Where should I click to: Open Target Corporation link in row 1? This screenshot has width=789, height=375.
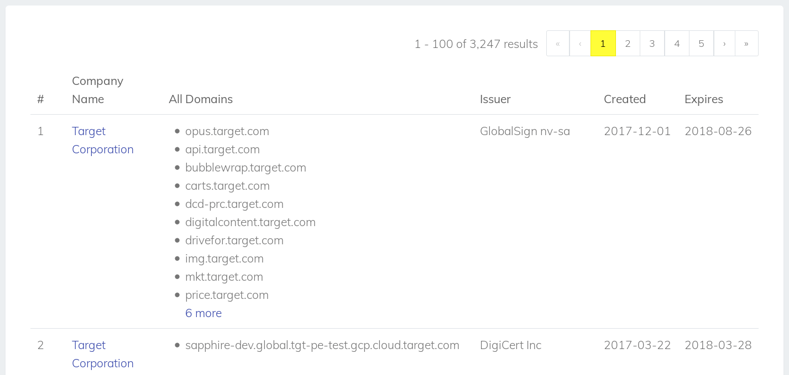pyautogui.click(x=103, y=140)
